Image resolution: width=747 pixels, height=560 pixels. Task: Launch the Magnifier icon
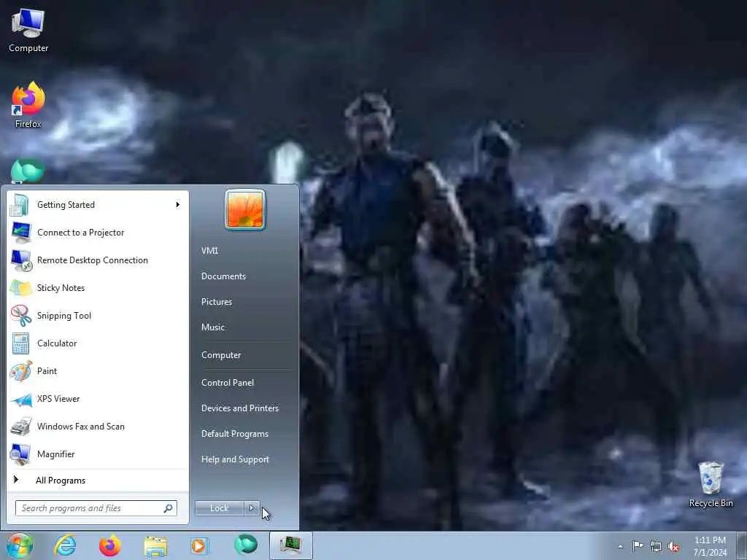pos(21,454)
